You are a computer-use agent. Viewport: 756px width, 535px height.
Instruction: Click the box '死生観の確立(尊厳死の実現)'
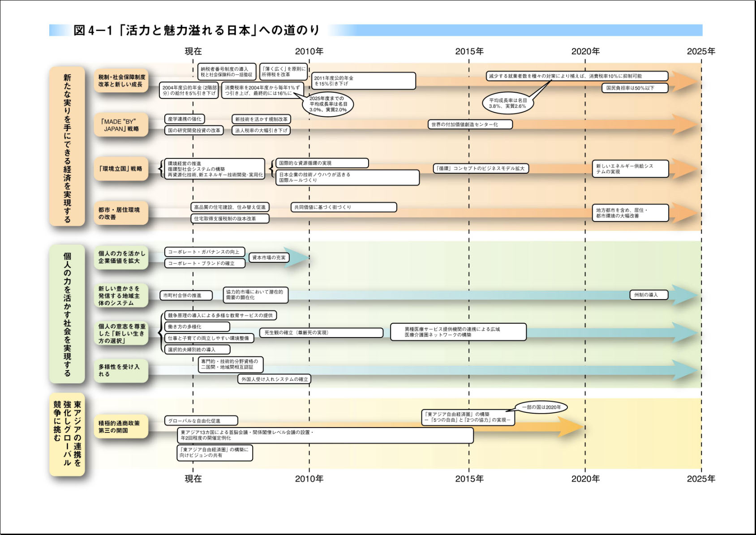click(322, 333)
